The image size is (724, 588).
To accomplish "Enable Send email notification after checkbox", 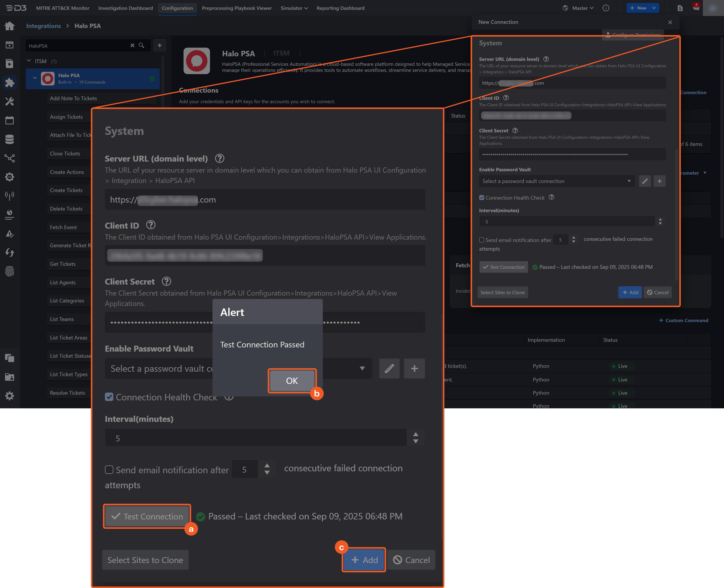I will (x=109, y=470).
